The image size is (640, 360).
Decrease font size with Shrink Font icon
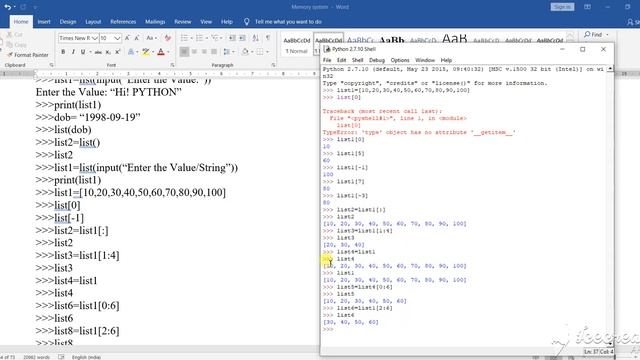[137, 38]
